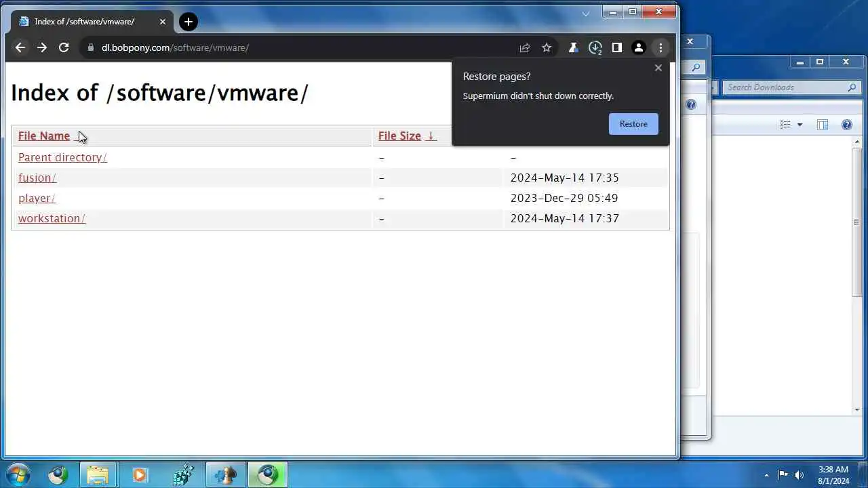Minimize the Downloads Explorer window
The height and width of the screenshot is (488, 868).
[800, 62]
